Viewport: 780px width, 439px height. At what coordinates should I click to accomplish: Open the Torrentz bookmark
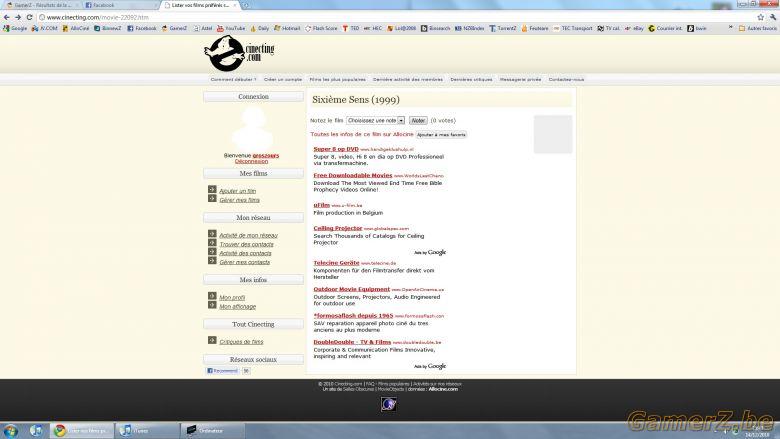pos(502,29)
